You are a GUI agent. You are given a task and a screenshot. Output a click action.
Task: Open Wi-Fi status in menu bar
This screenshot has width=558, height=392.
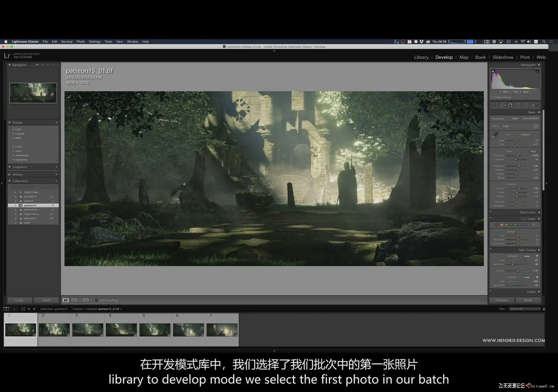(x=523, y=42)
